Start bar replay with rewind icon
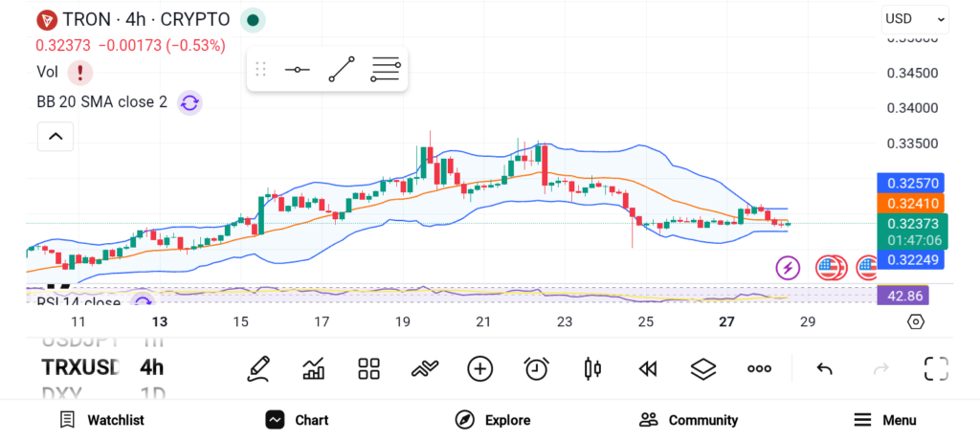The image size is (980, 441). pyautogui.click(x=648, y=368)
